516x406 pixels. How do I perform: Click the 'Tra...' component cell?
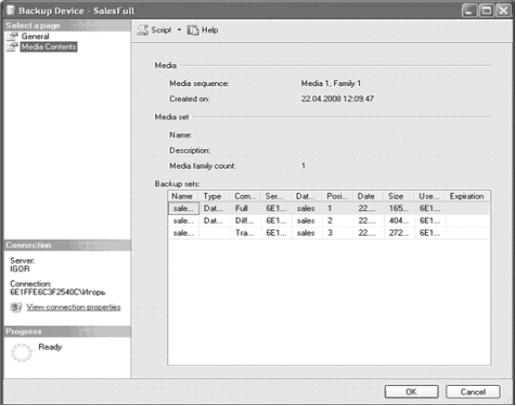tap(246, 233)
